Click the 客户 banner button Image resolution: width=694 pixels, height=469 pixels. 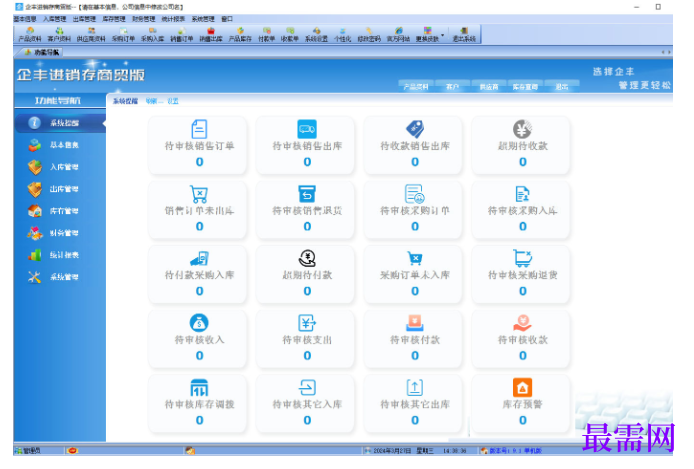point(452,87)
